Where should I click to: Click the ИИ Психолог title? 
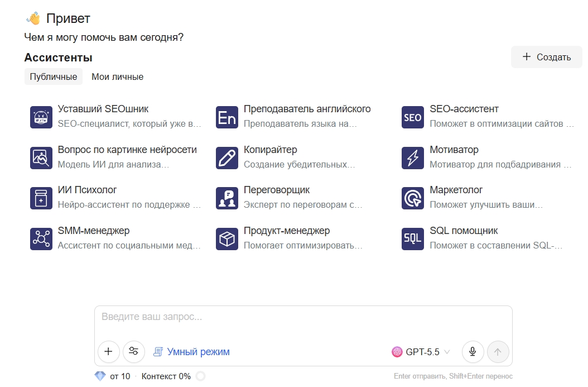pyautogui.click(x=87, y=190)
